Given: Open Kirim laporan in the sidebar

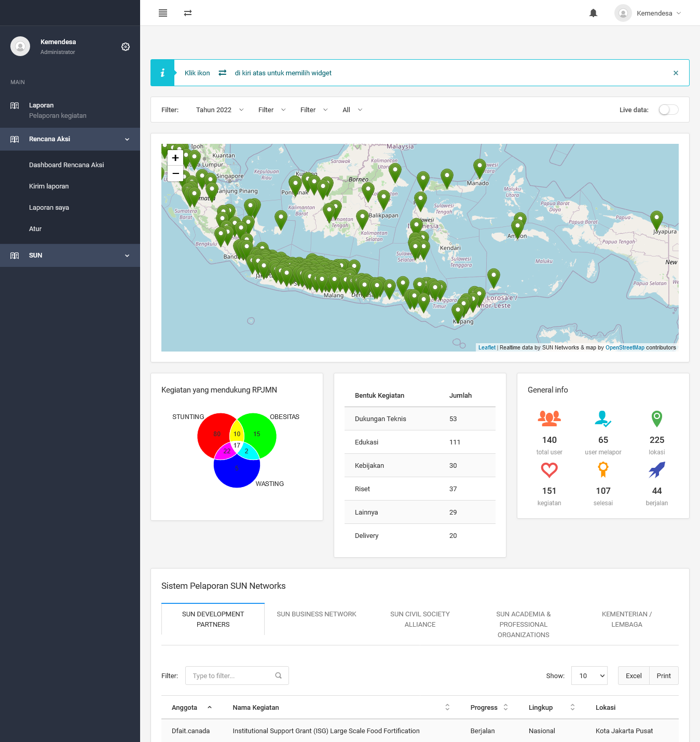Looking at the screenshot, I should click(49, 186).
